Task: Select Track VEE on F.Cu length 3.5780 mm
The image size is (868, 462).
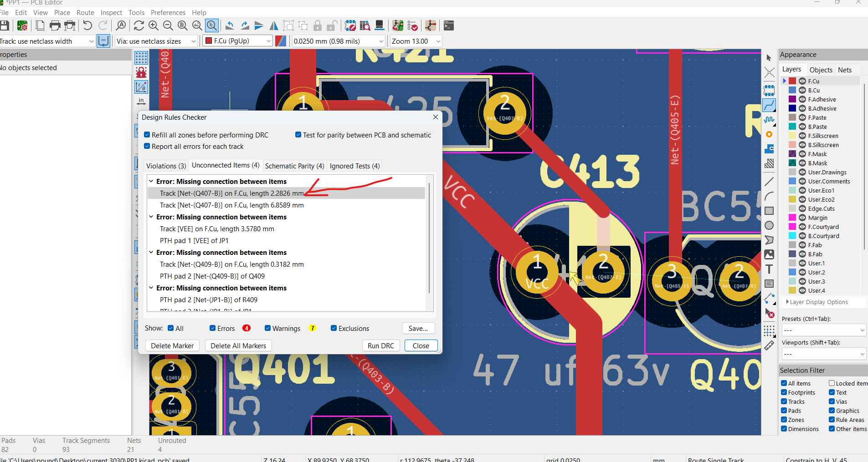Action: point(286,228)
